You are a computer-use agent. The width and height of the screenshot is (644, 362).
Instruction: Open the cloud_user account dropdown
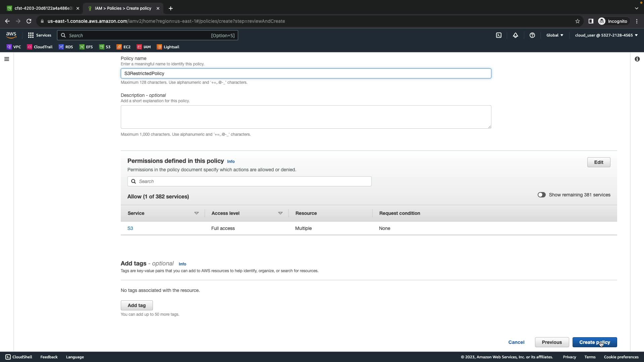click(606, 35)
